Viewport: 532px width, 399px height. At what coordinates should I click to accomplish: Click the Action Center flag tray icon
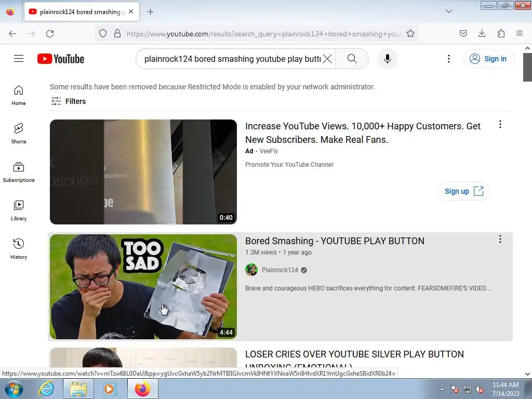click(x=455, y=390)
